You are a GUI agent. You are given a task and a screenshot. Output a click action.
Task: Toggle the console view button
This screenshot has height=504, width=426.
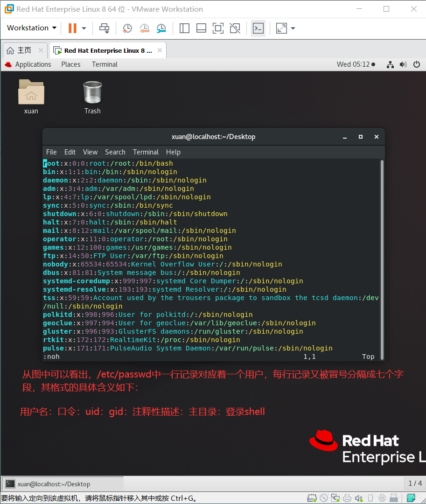click(258, 28)
